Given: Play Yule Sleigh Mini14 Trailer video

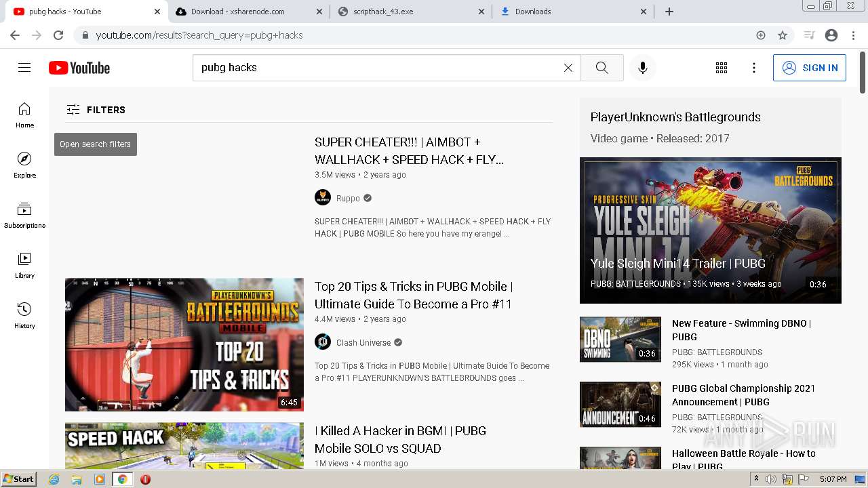Looking at the screenshot, I should [711, 230].
